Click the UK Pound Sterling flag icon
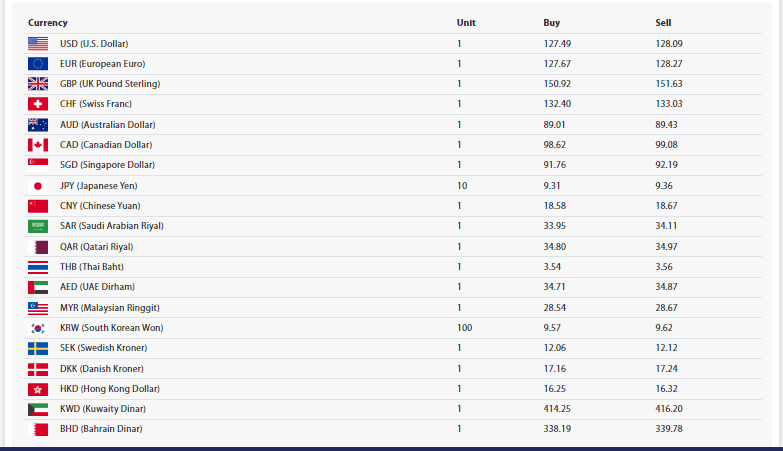Screen dimensions: 783x451 [x=38, y=84]
